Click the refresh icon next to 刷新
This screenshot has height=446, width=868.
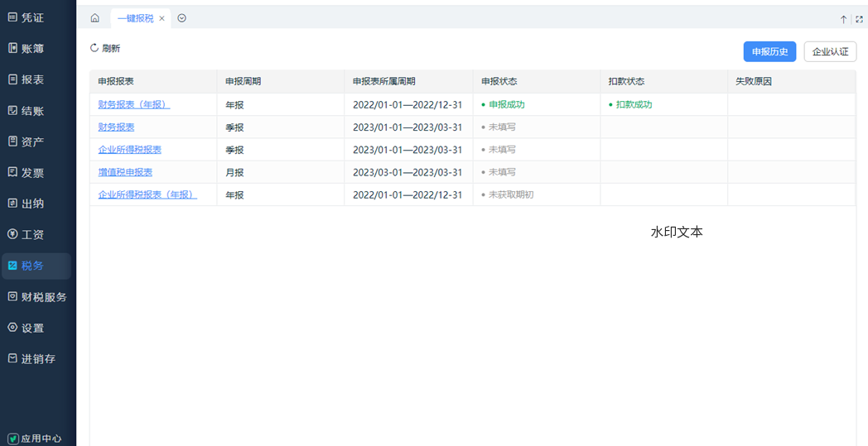pyautogui.click(x=94, y=48)
